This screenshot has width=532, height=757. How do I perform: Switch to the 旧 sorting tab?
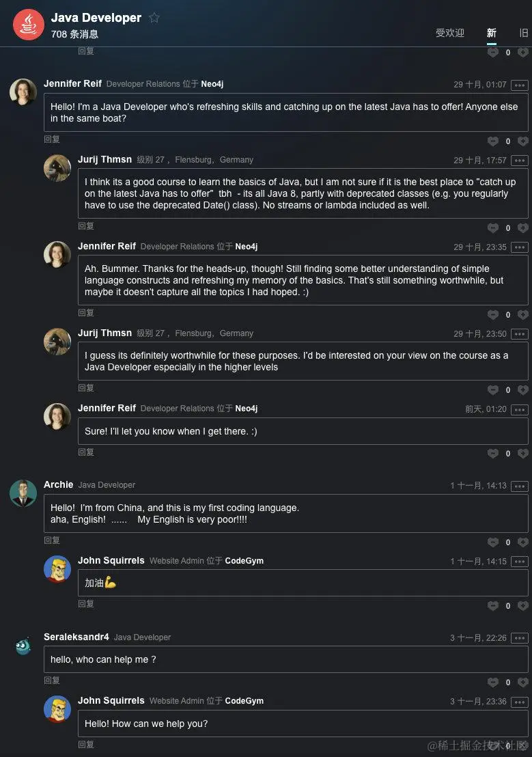point(523,33)
